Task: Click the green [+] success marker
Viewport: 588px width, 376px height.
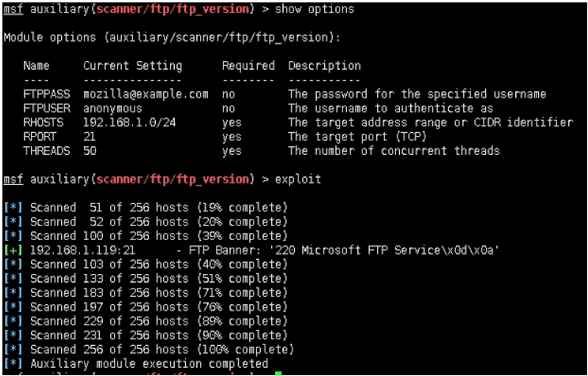Action: coord(13,250)
